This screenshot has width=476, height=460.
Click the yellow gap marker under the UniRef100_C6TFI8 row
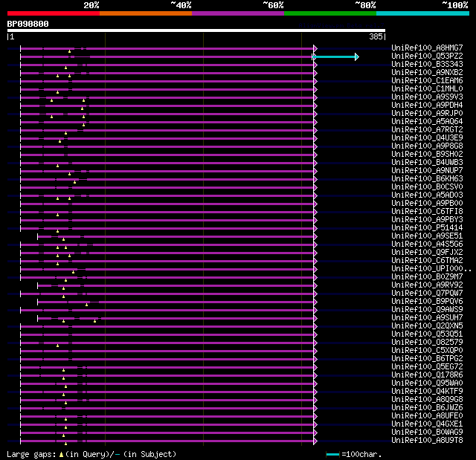tap(58, 215)
